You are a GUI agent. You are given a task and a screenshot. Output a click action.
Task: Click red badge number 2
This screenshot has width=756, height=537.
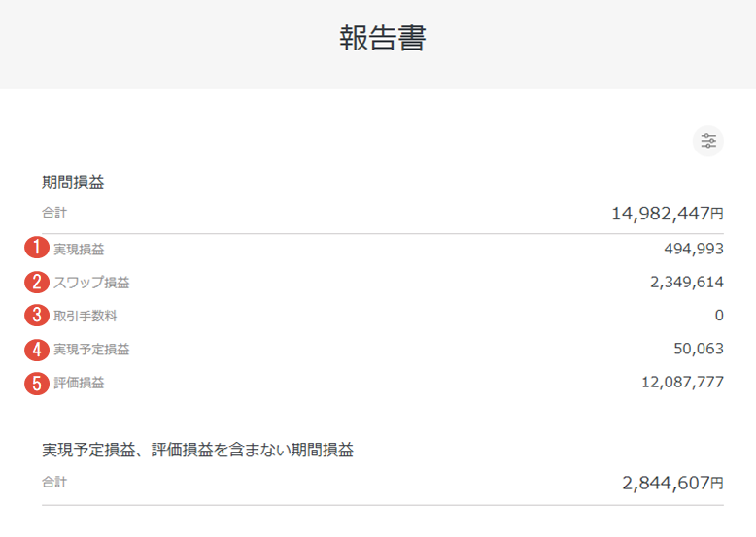(37, 282)
